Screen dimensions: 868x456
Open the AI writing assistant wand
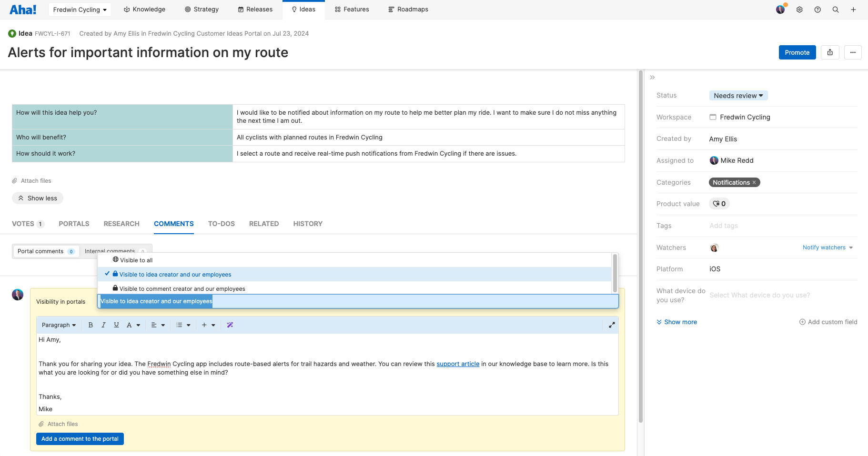(230, 325)
